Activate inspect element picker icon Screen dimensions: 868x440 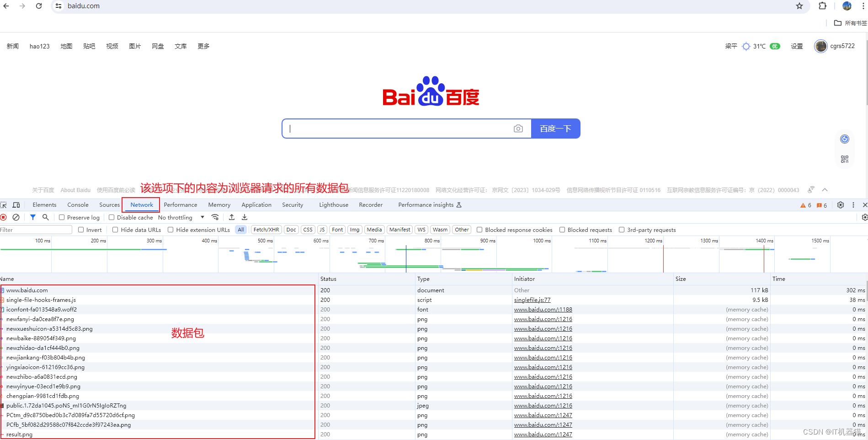(x=4, y=205)
